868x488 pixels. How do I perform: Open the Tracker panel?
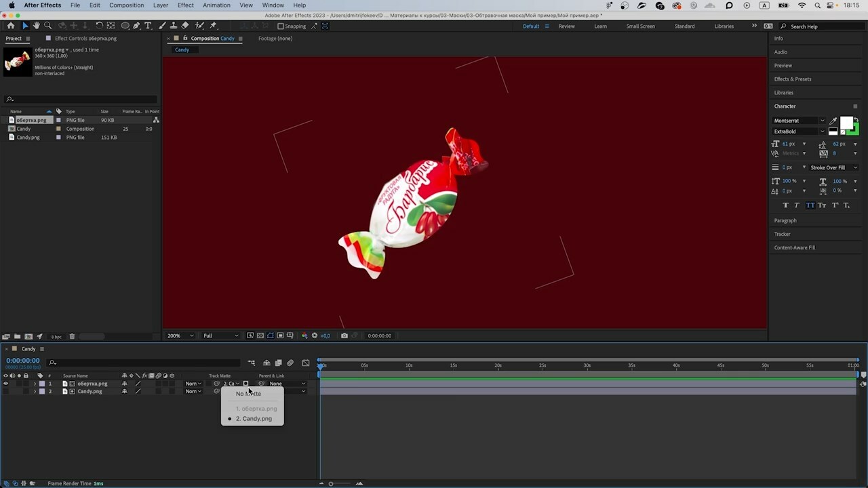[x=783, y=234]
